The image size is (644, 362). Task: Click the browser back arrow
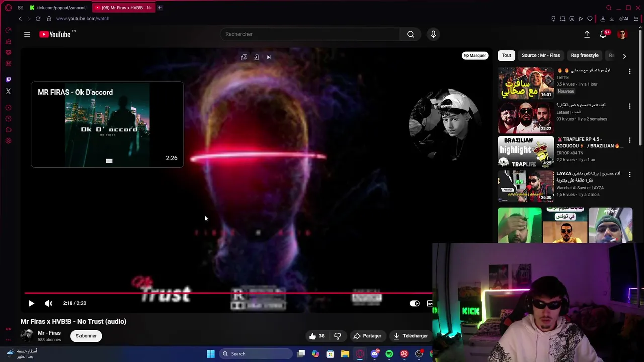click(20, 19)
